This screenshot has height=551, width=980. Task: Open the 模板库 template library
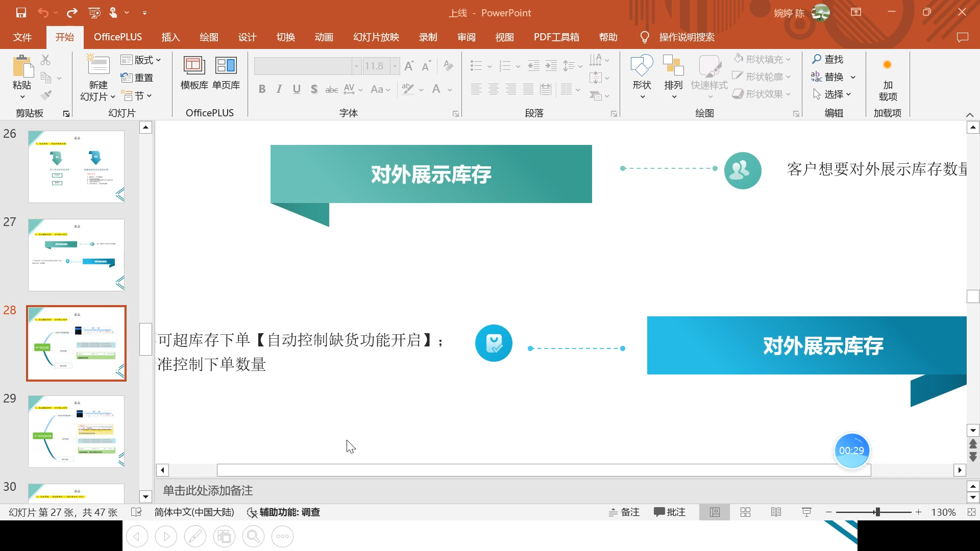[x=194, y=66]
